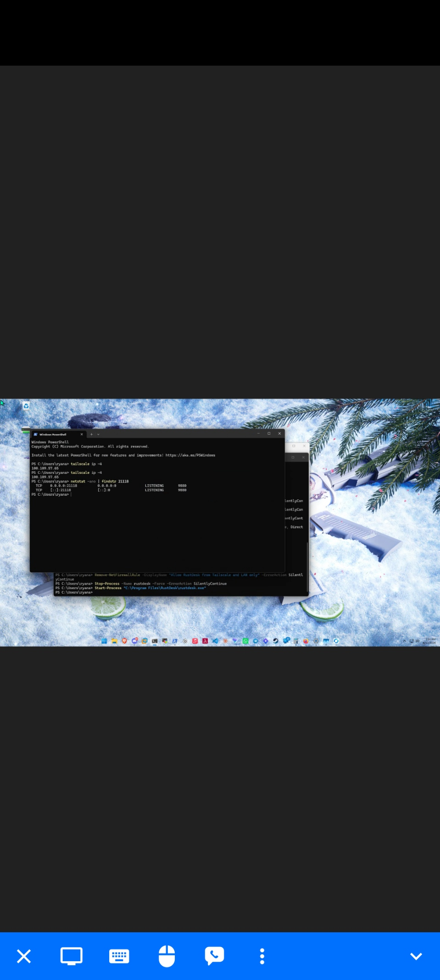
Task: Open the chat and voice call options
Action: 214,956
